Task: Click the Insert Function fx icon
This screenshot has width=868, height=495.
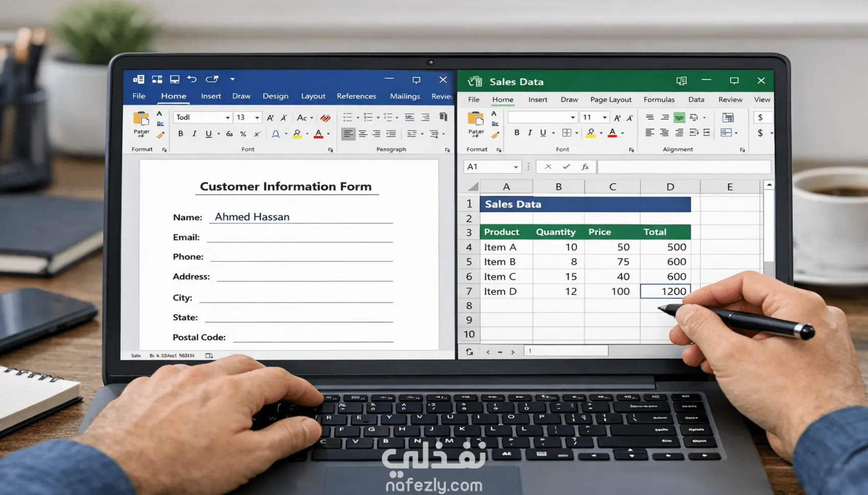Action: click(x=585, y=167)
